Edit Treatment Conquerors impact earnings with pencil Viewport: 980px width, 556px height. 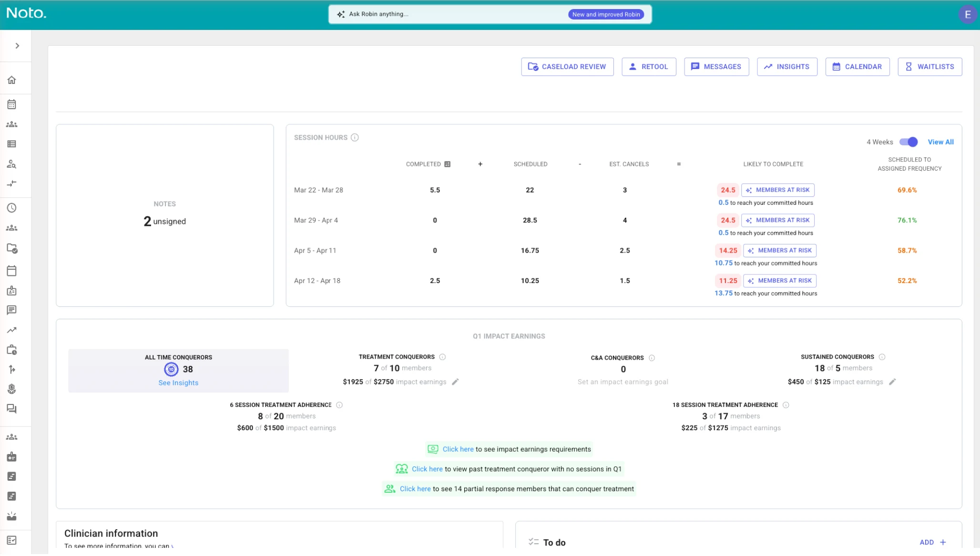[455, 382]
